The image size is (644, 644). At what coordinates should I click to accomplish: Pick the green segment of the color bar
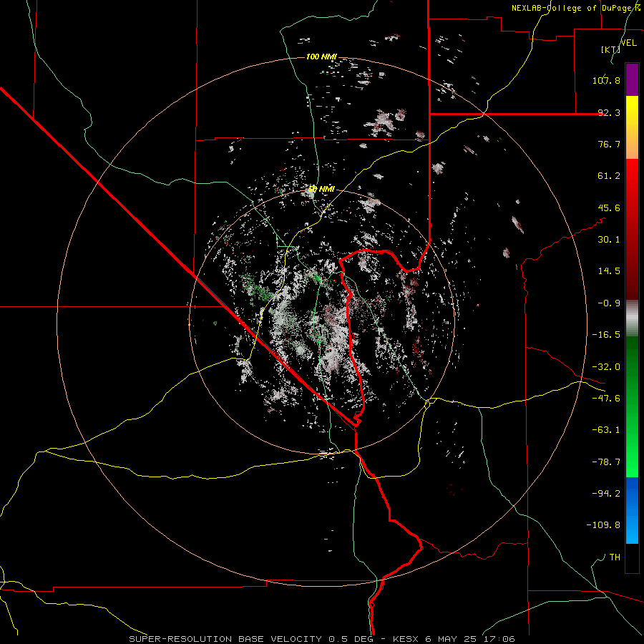point(632,406)
